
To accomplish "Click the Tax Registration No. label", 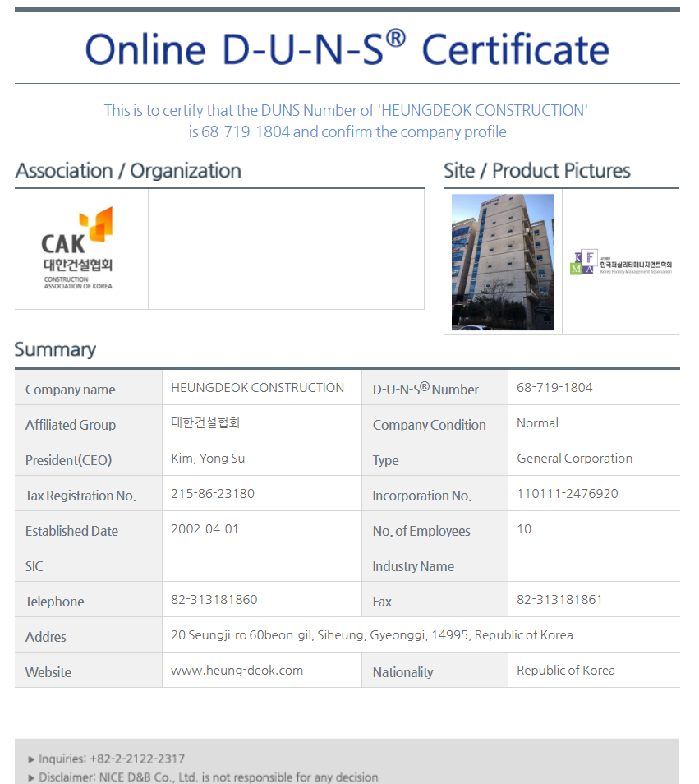I will point(81,496).
